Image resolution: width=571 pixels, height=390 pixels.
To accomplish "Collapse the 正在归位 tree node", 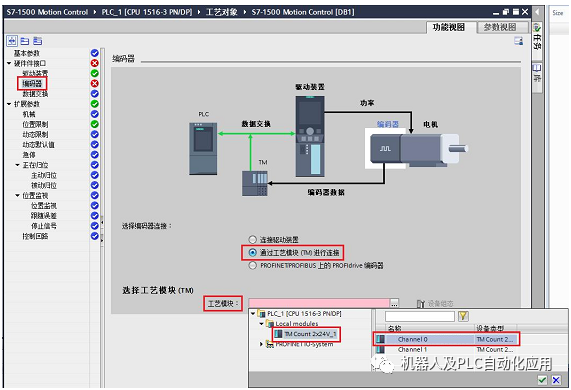I will 17,165.
